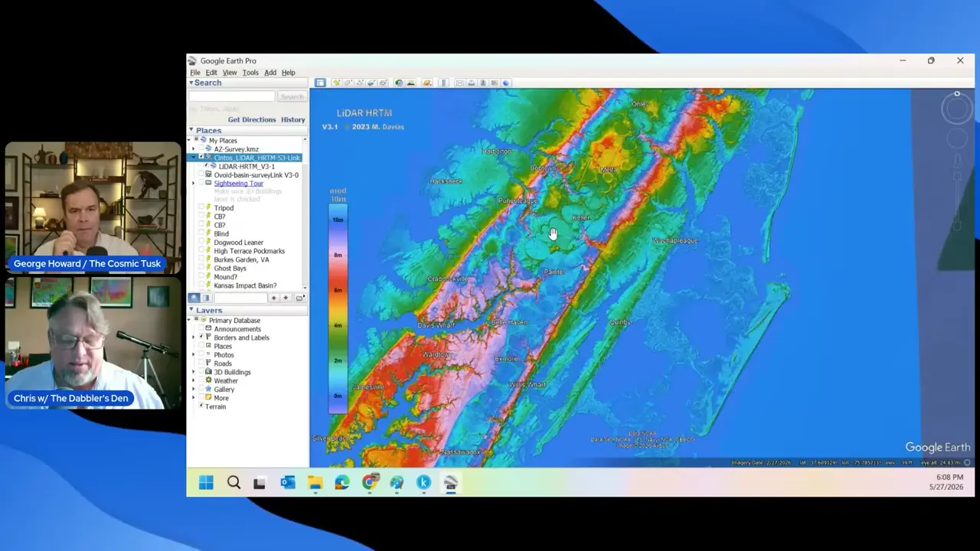Open the Edit menu
980x551 pixels.
(211, 73)
